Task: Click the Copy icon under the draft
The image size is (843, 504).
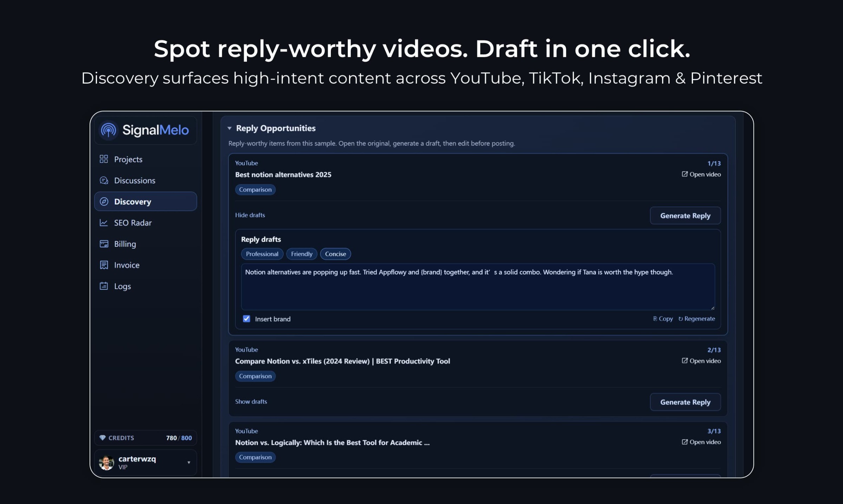Action: click(655, 319)
